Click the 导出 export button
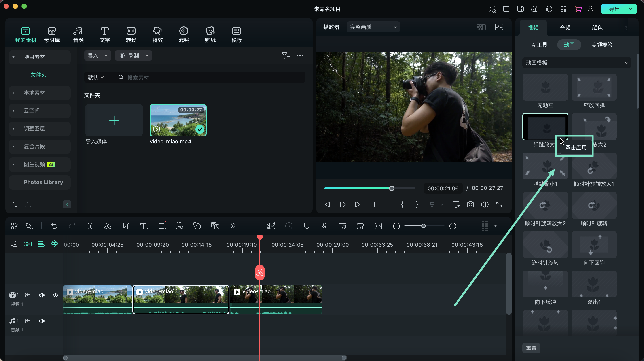This screenshot has height=361, width=644. click(615, 9)
